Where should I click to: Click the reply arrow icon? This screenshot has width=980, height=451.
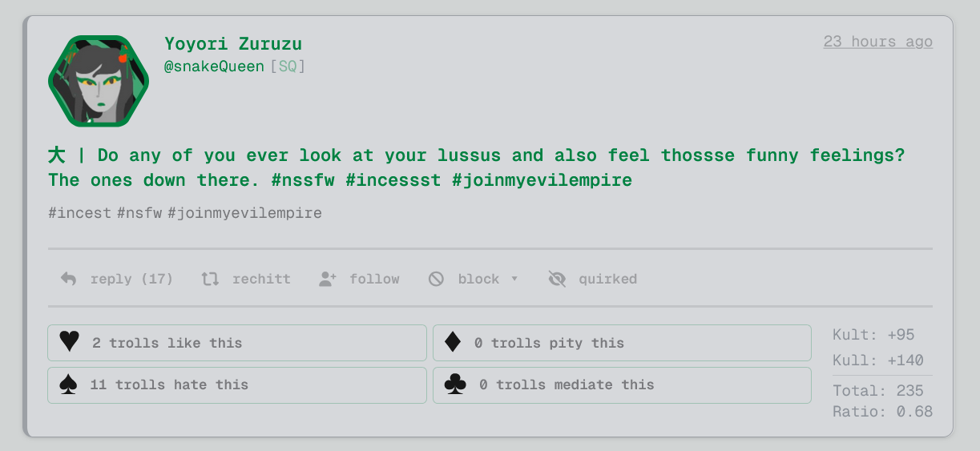tap(69, 279)
